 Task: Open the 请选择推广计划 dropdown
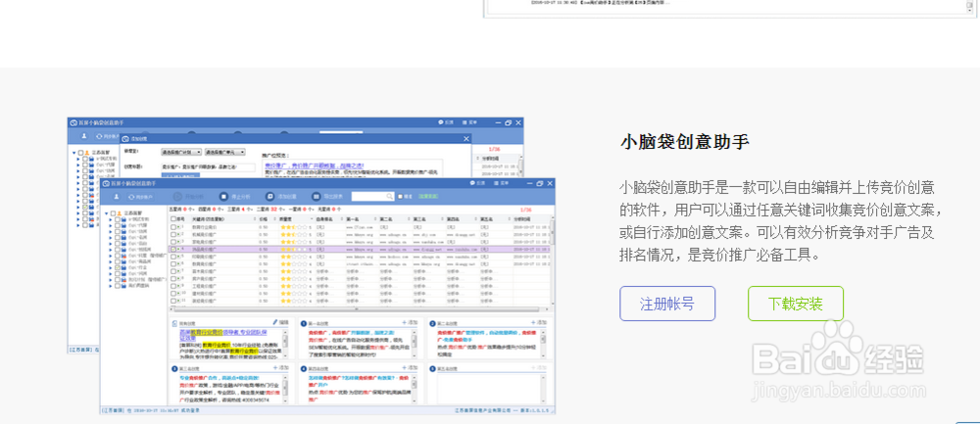click(x=181, y=152)
